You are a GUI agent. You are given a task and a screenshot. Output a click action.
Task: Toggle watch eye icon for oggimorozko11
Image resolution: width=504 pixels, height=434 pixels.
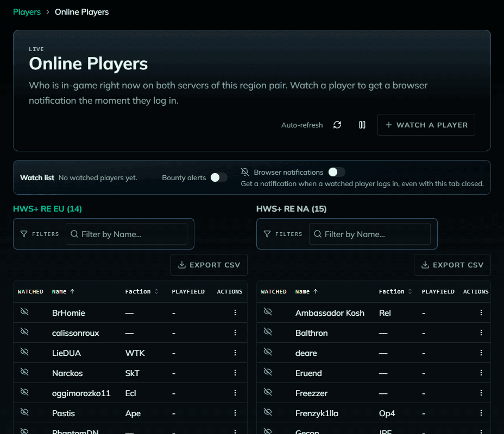pyautogui.click(x=24, y=392)
